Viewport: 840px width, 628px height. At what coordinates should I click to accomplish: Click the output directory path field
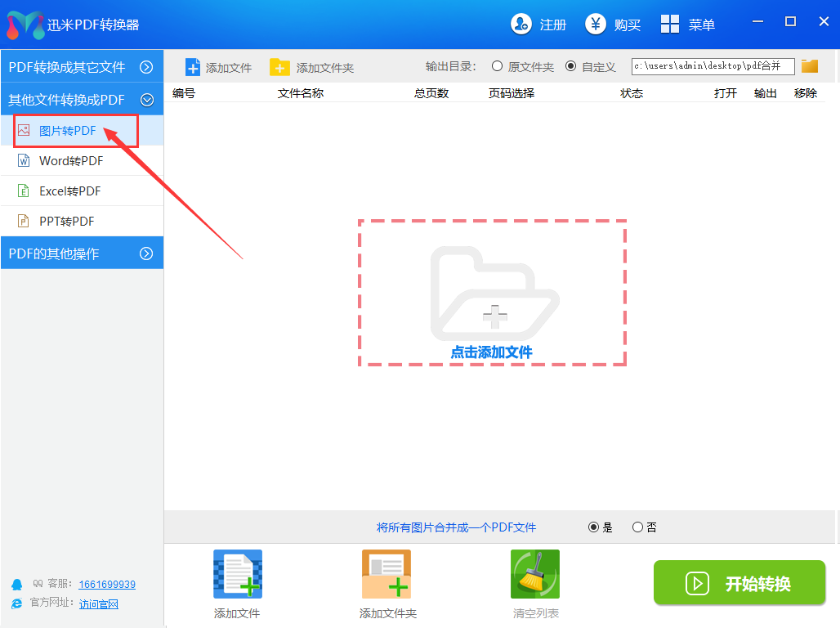tap(713, 66)
